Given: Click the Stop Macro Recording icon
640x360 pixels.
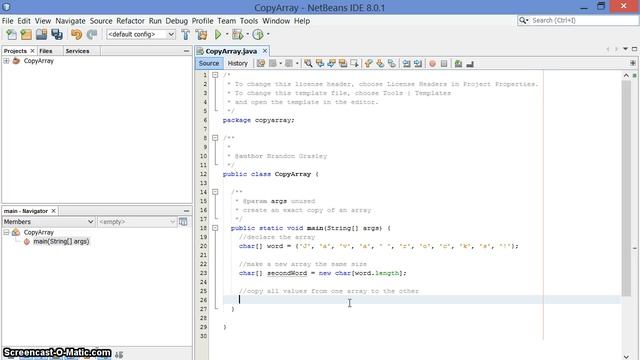Looking at the screenshot, I should (x=444, y=64).
